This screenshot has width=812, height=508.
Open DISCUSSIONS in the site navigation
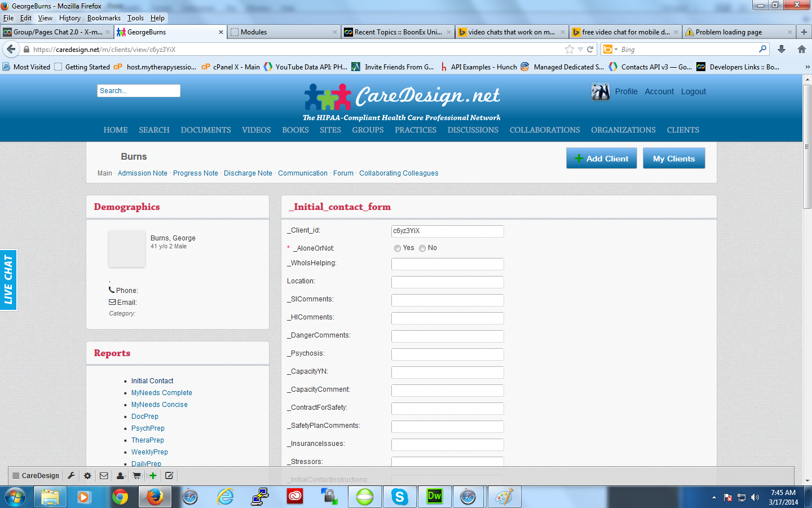[x=473, y=130]
